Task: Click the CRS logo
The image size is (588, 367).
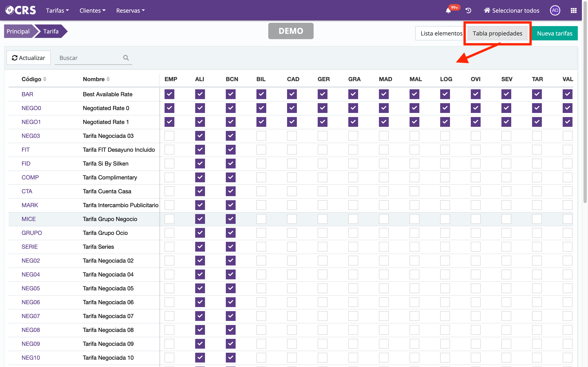Action: (21, 10)
